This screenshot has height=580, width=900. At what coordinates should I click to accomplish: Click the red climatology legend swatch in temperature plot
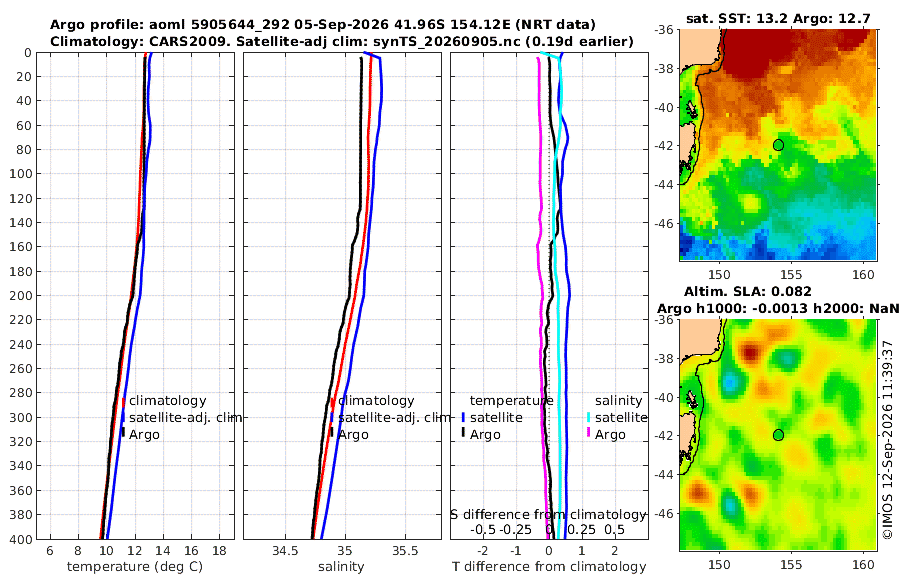[123, 401]
